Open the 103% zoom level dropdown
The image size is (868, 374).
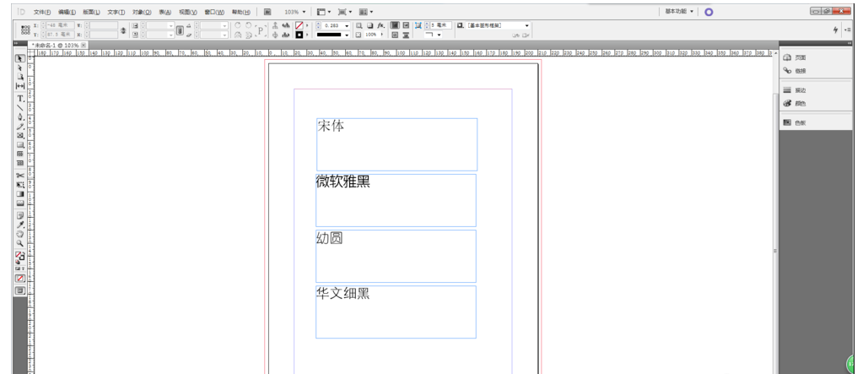tap(296, 12)
